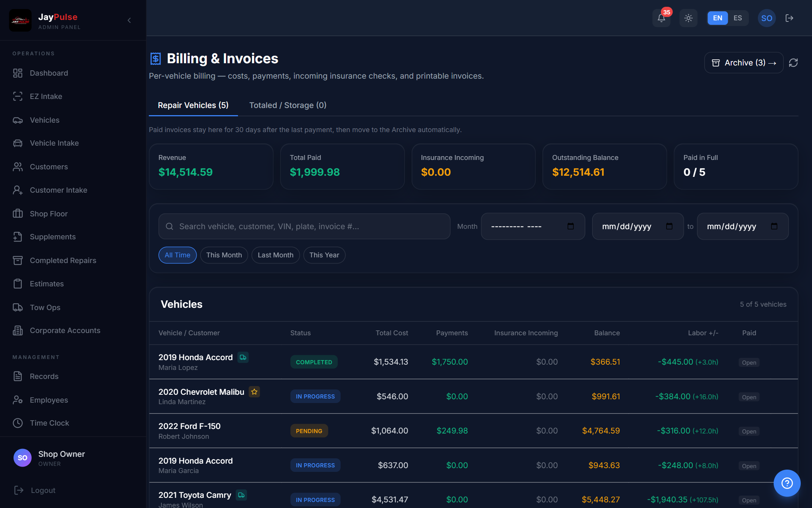Click the top-right logout arrow icon

pos(789,18)
